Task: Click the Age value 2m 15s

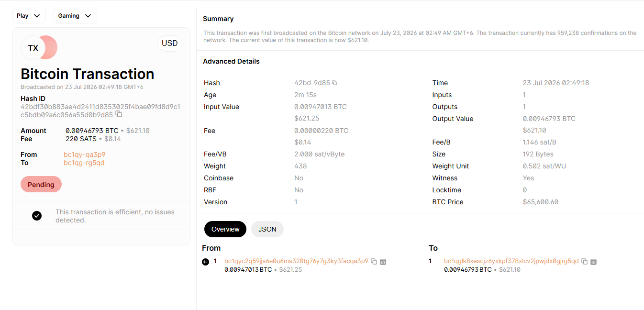Action: tap(305, 95)
